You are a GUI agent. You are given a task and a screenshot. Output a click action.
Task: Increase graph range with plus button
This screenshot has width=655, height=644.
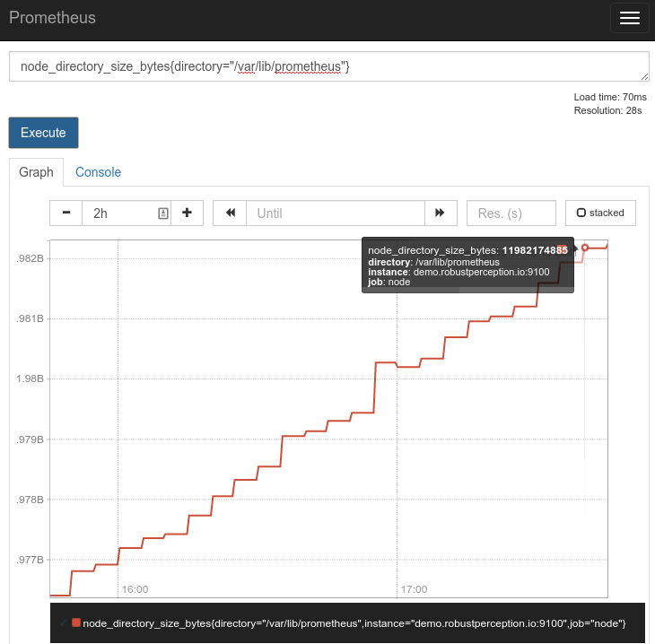point(188,213)
